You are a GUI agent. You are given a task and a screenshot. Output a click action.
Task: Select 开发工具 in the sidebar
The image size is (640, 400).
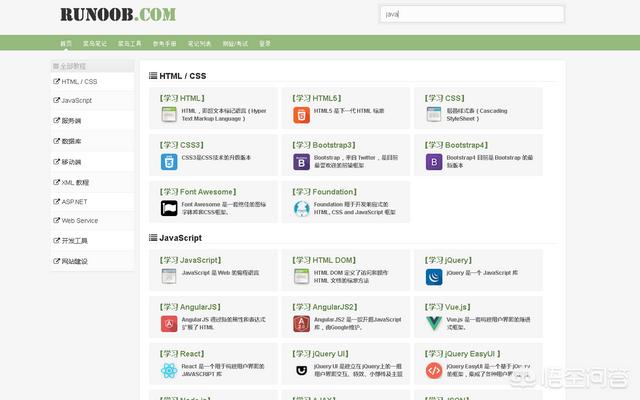pyautogui.click(x=75, y=241)
